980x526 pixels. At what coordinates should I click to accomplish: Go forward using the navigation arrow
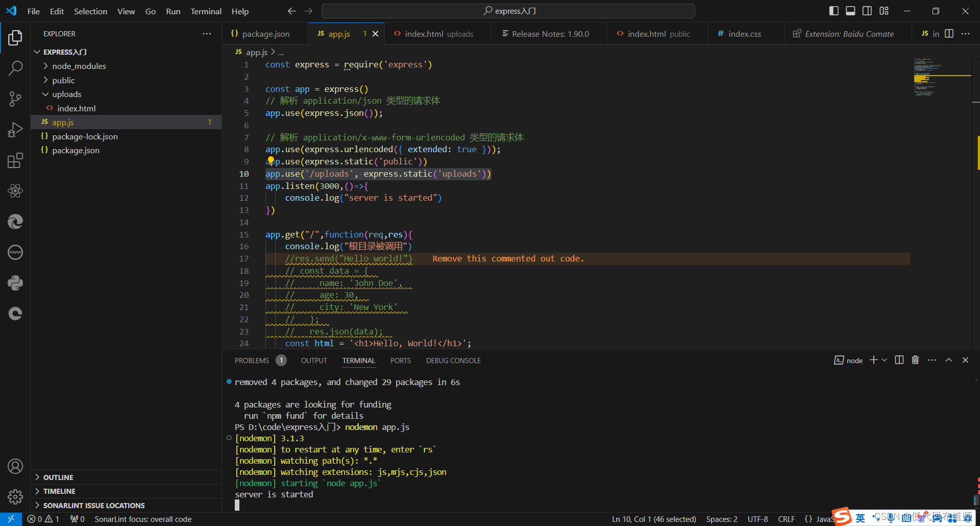point(309,11)
